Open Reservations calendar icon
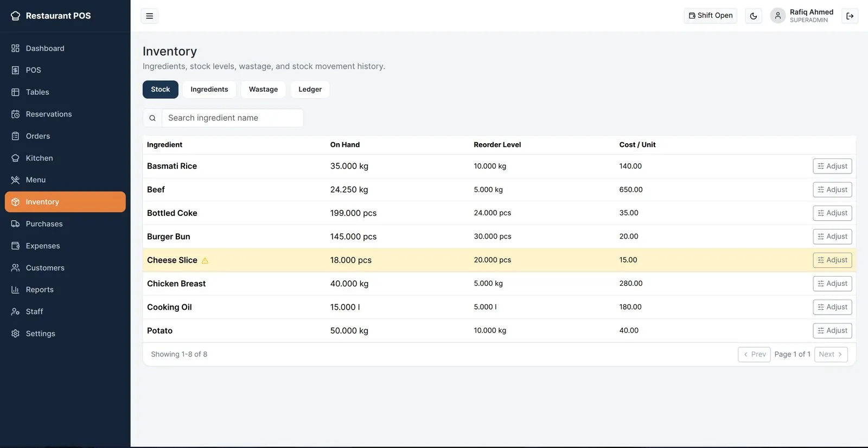Image resolution: width=868 pixels, height=448 pixels. tap(15, 114)
